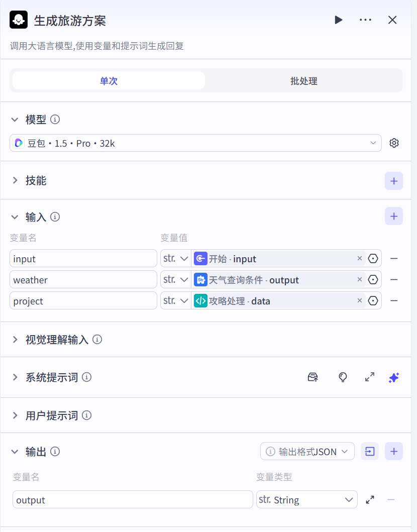Open the 输出格式JSON dropdown
The width and height of the screenshot is (417, 532).
(x=307, y=451)
